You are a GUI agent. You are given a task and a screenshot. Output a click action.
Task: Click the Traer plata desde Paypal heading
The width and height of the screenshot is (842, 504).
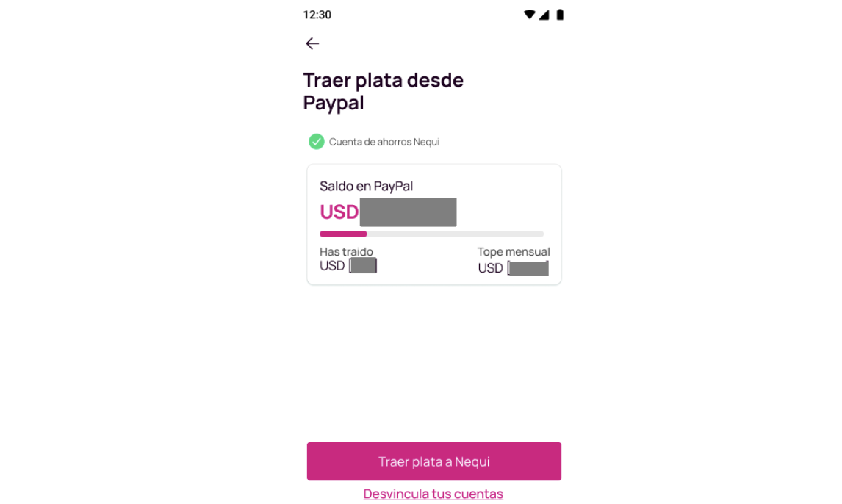click(383, 91)
